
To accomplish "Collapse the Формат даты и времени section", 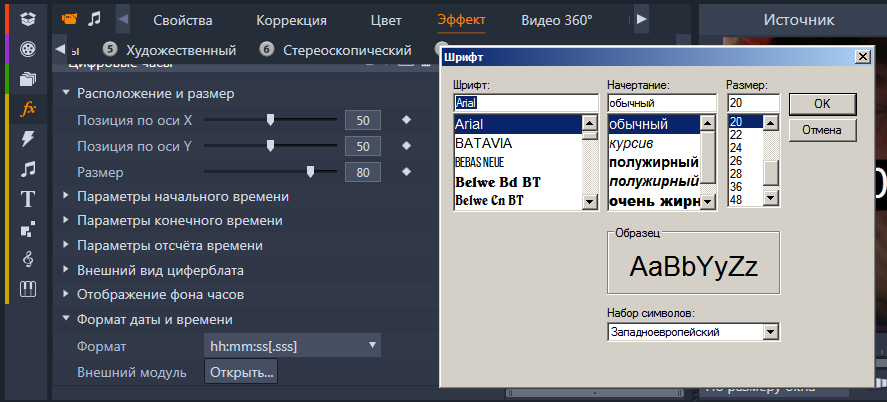I will [66, 319].
